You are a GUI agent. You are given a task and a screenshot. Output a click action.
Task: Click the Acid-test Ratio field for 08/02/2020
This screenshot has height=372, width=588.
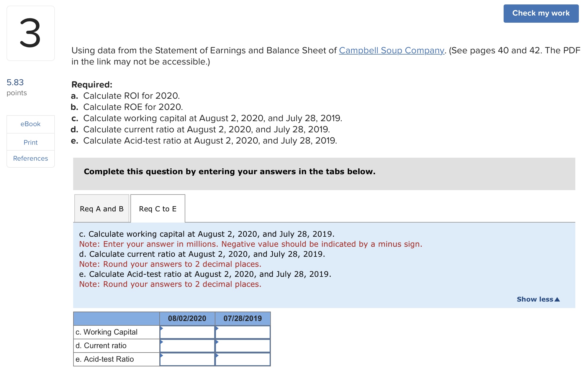click(x=188, y=359)
